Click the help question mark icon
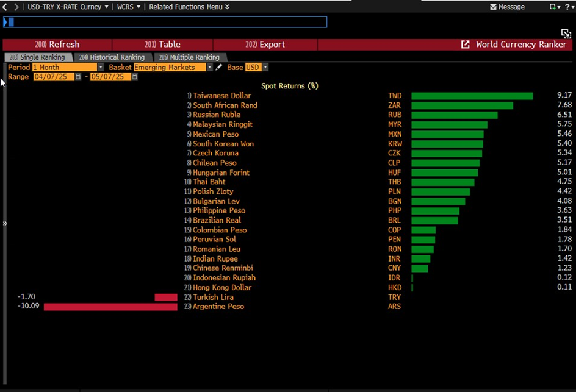 (569, 7)
